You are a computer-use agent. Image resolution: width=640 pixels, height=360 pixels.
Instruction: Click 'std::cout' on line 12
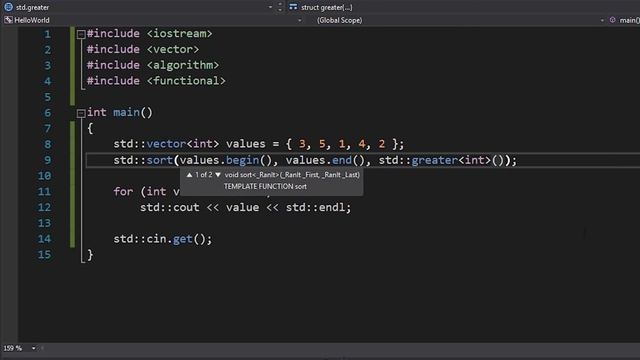tap(169, 207)
